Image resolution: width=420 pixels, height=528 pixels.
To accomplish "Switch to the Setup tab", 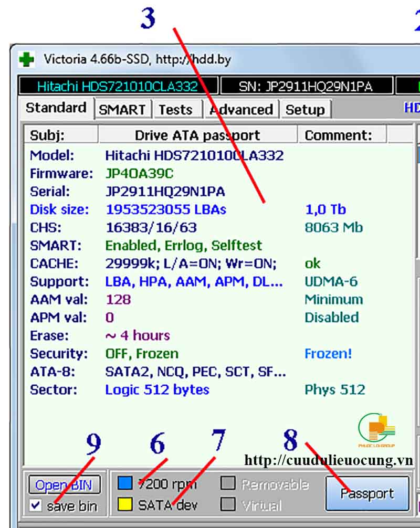I will click(x=304, y=110).
